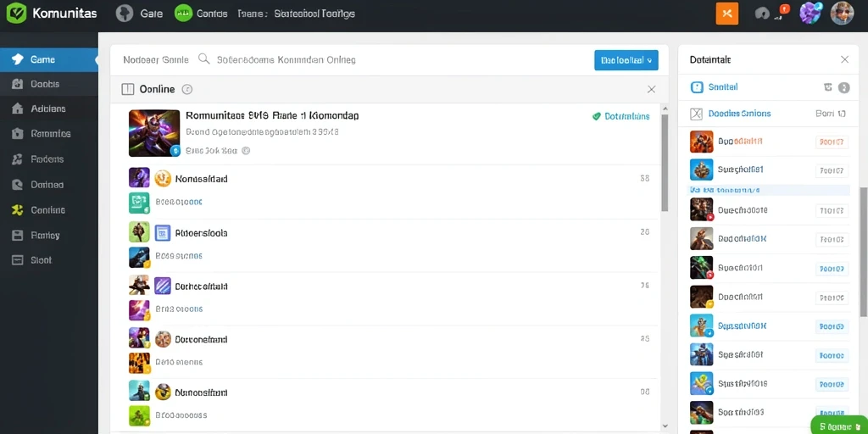
Task: Click the info circle beside the Oonline header
Action: point(187,89)
